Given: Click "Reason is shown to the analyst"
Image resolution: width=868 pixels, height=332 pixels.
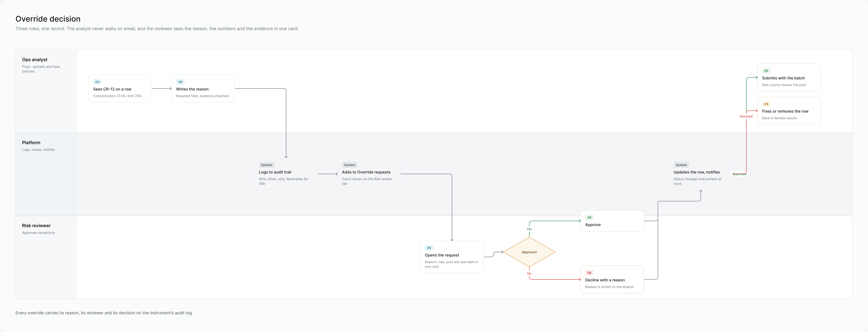Looking at the screenshot, I should point(609,287).
